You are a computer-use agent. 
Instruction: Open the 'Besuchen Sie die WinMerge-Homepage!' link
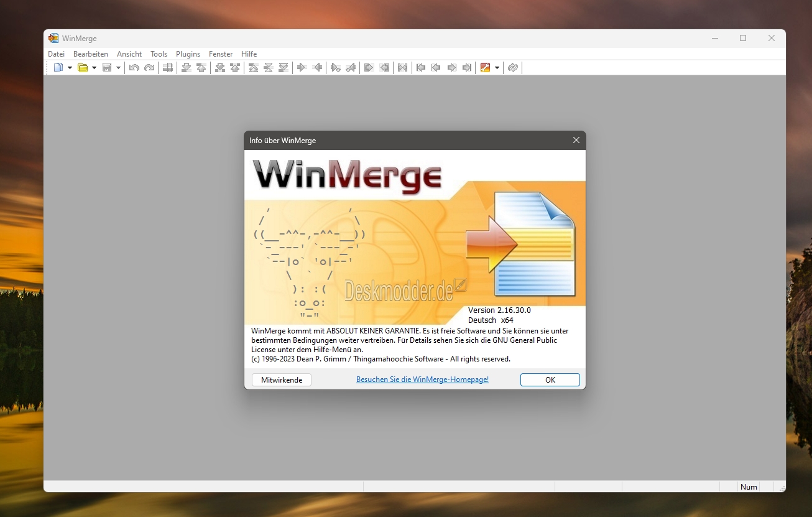[x=423, y=380]
